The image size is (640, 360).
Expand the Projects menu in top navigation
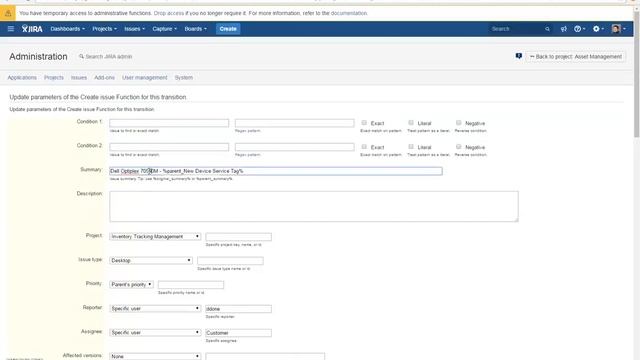pyautogui.click(x=104, y=29)
